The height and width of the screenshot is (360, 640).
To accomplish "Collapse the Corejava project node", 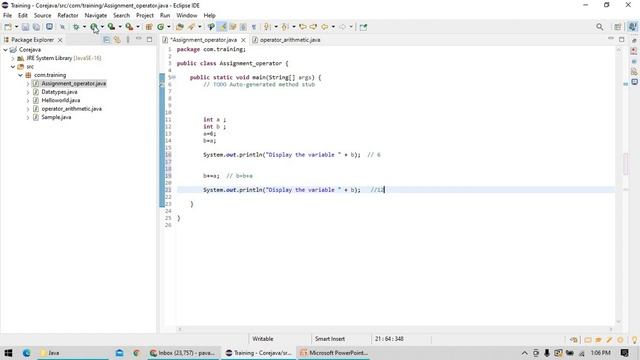I will (x=5, y=49).
